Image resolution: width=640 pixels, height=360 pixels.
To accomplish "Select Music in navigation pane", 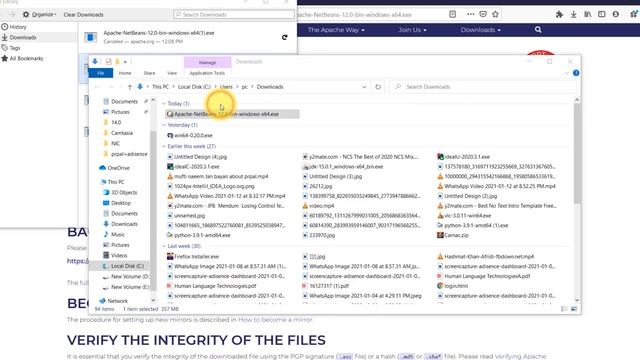I will [x=114, y=234].
